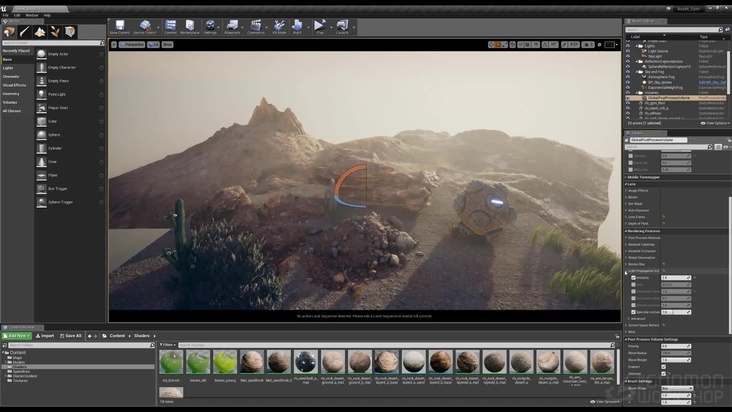Toggle visibility eye of GlobalPostProcessVolume
The width and height of the screenshot is (732, 412).
pos(628,98)
